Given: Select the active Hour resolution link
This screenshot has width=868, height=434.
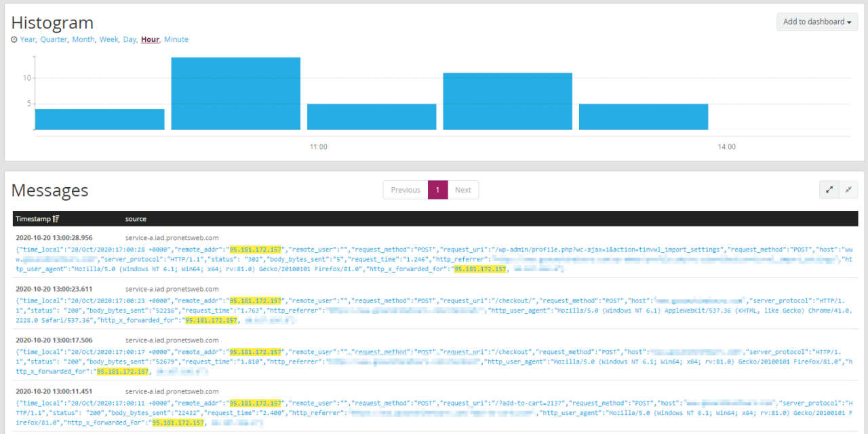Looking at the screenshot, I should click(150, 40).
